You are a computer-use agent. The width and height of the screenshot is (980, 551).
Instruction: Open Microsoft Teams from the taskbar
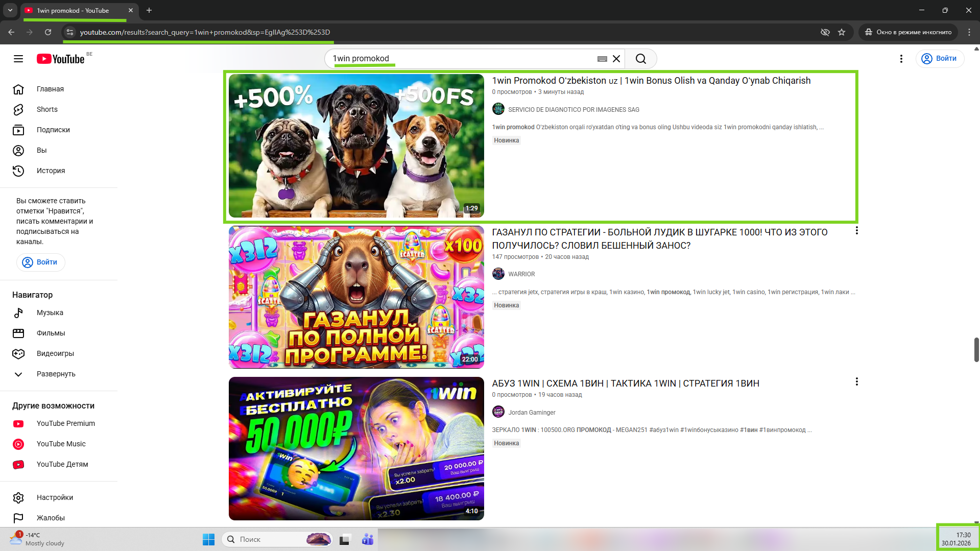pos(368,539)
